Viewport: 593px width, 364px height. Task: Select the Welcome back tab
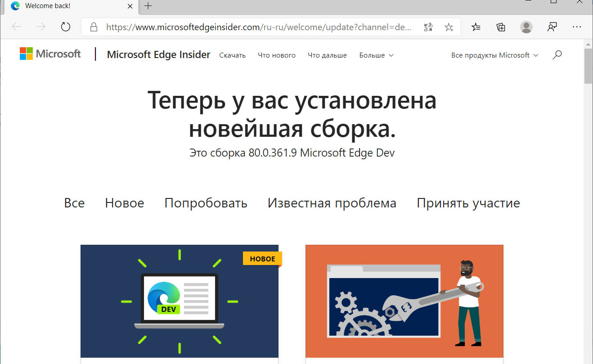pos(72,6)
